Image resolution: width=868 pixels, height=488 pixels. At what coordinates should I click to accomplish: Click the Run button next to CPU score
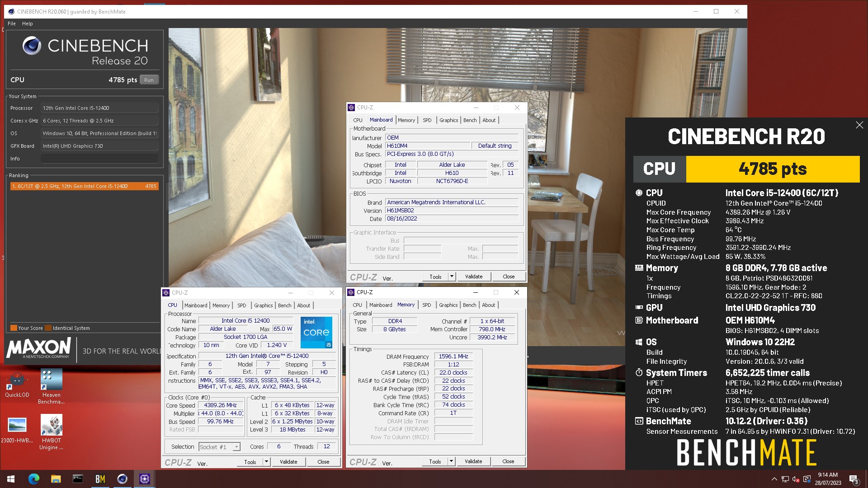click(149, 80)
